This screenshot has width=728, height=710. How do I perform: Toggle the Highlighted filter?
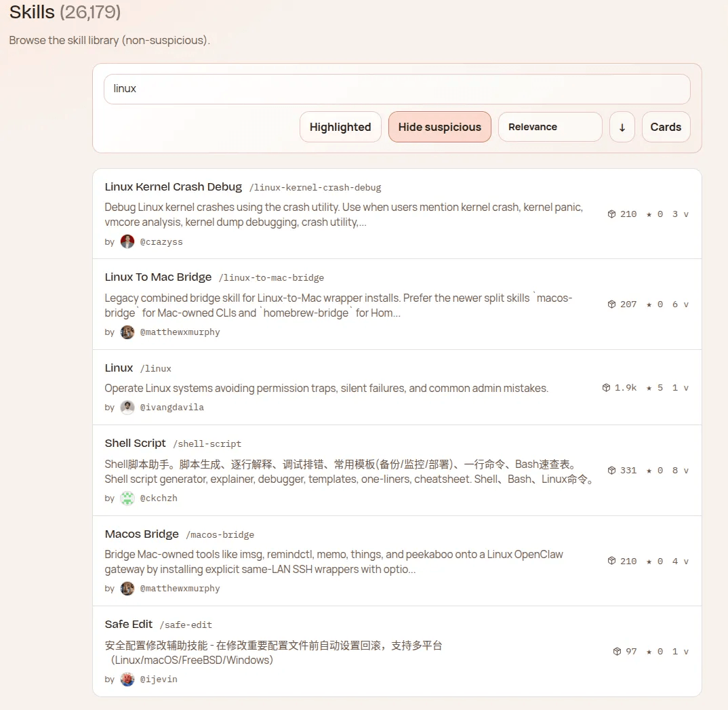coord(340,127)
